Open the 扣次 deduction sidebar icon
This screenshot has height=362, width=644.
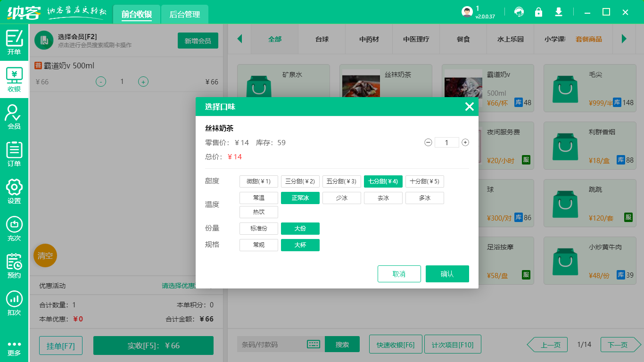pos(14,303)
